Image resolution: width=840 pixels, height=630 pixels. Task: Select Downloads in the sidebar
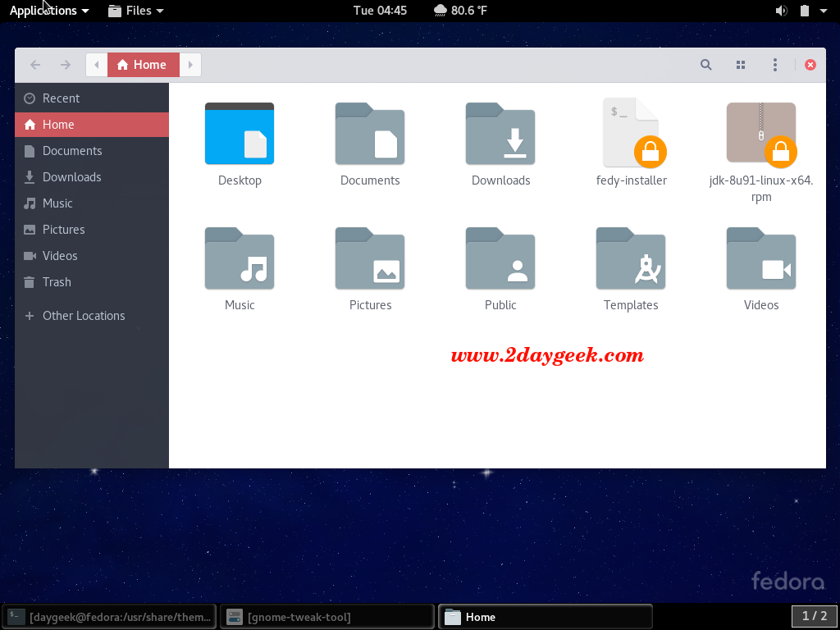pyautogui.click(x=92, y=177)
